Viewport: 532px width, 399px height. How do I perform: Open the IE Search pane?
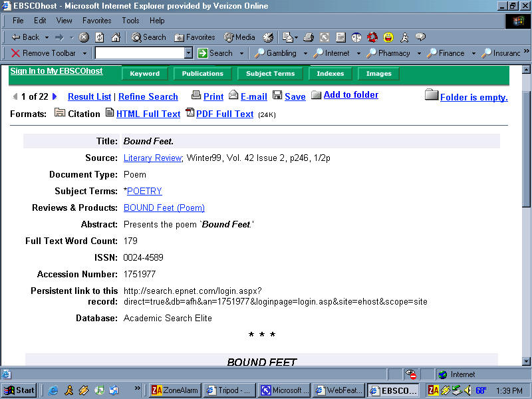pos(148,37)
